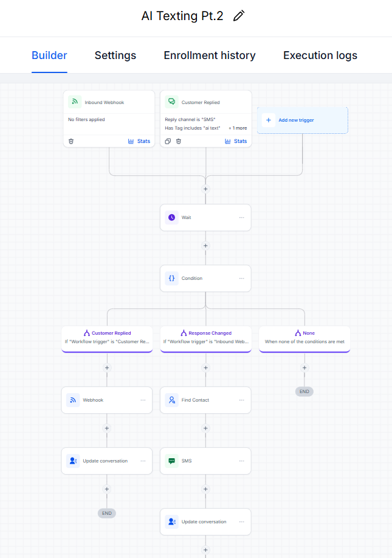Screen dimensions: 392x558
Task: Select the Condition braces icon
Action: tap(171, 278)
